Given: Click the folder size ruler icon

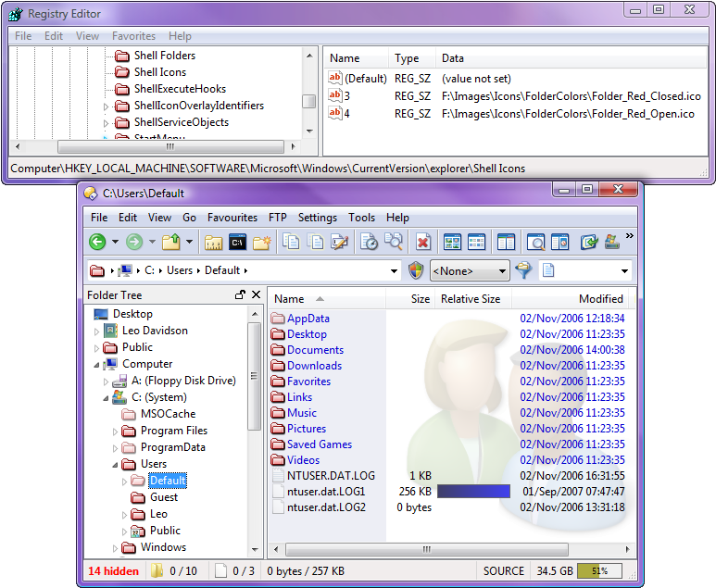Looking at the screenshot, I should pyautogui.click(x=213, y=243).
